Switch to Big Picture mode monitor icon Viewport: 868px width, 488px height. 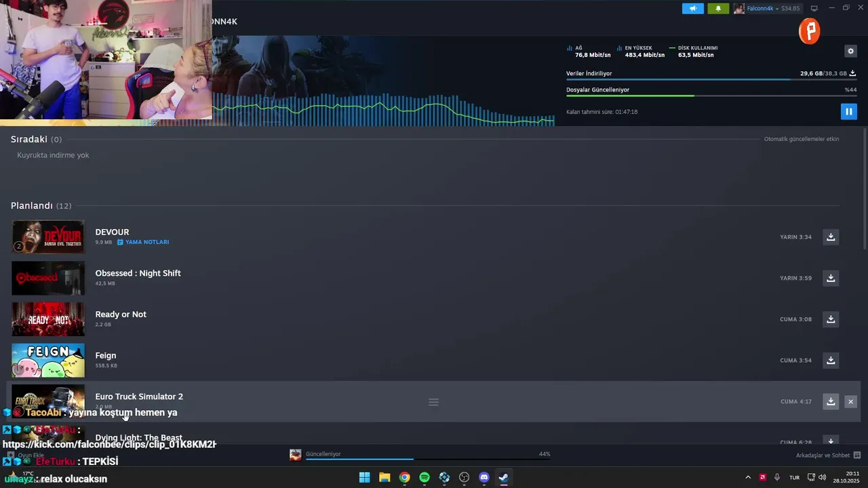tap(814, 9)
